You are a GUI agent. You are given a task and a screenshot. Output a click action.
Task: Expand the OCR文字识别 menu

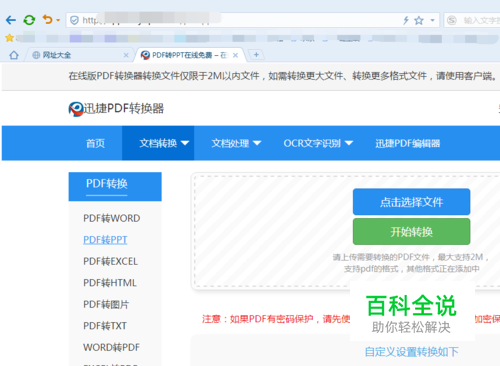click(318, 143)
